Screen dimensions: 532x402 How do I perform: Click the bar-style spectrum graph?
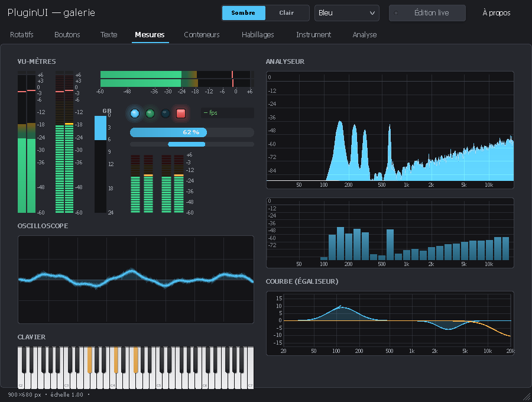[x=390, y=233]
